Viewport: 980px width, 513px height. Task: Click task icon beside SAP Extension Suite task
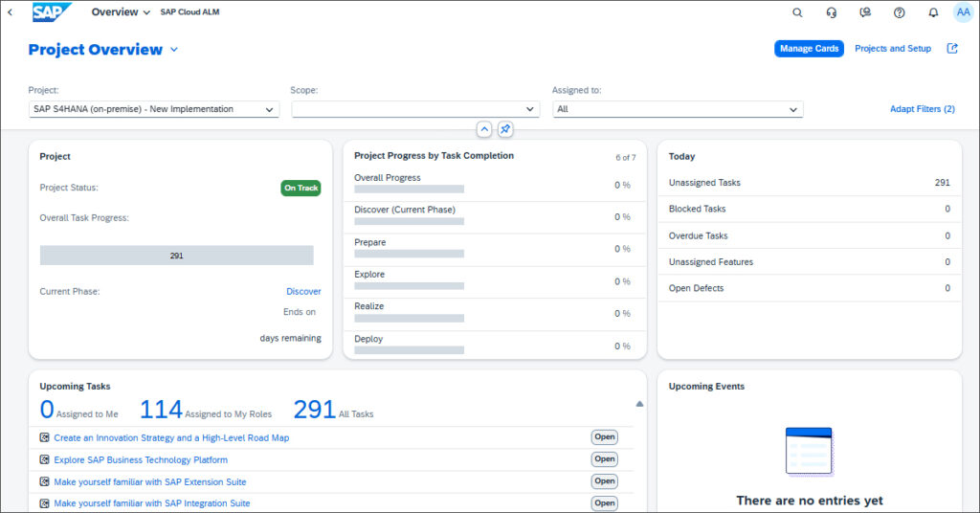click(x=44, y=481)
